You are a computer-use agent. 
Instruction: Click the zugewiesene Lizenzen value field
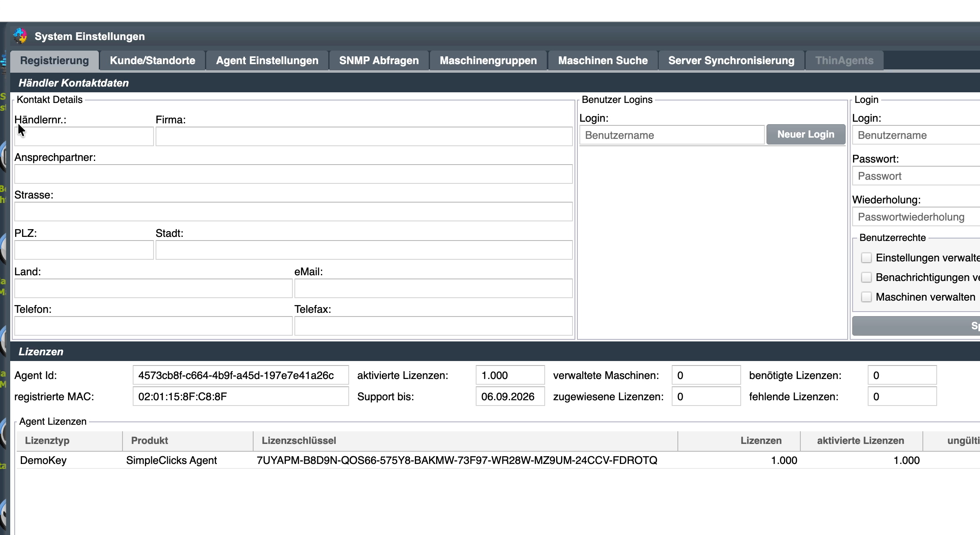tap(706, 396)
